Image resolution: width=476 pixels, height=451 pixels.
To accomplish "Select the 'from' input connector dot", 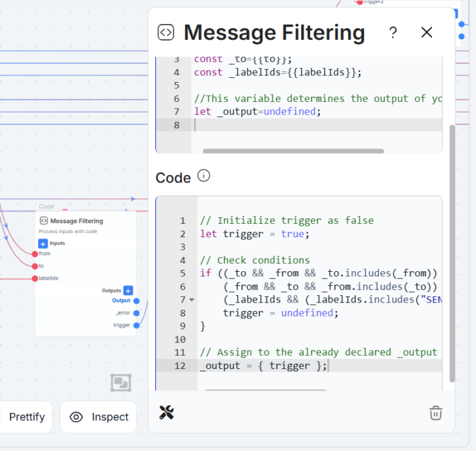I will [x=35, y=254].
